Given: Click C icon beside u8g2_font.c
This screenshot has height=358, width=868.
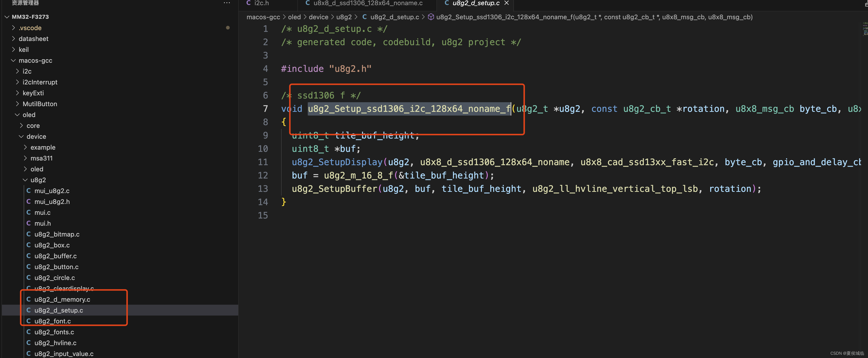Looking at the screenshot, I should pyautogui.click(x=29, y=321).
